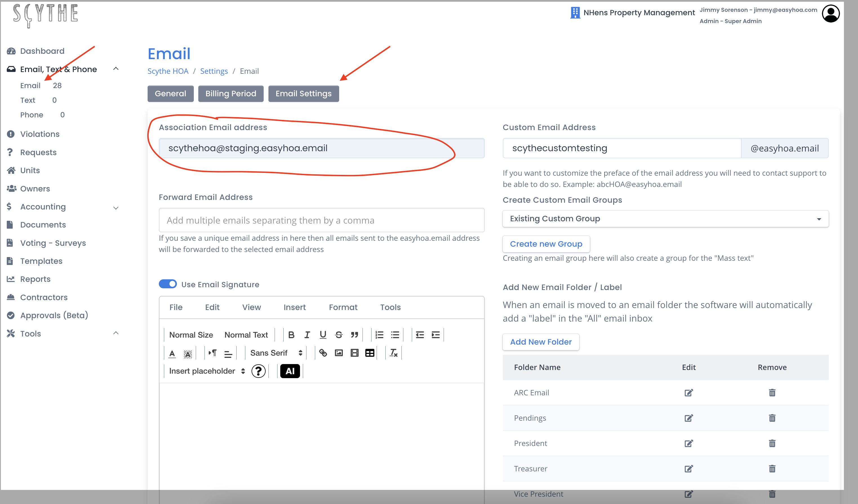Open the Sans Serif font dropdown
Viewport: 858px width, 504px height.
coord(276,353)
